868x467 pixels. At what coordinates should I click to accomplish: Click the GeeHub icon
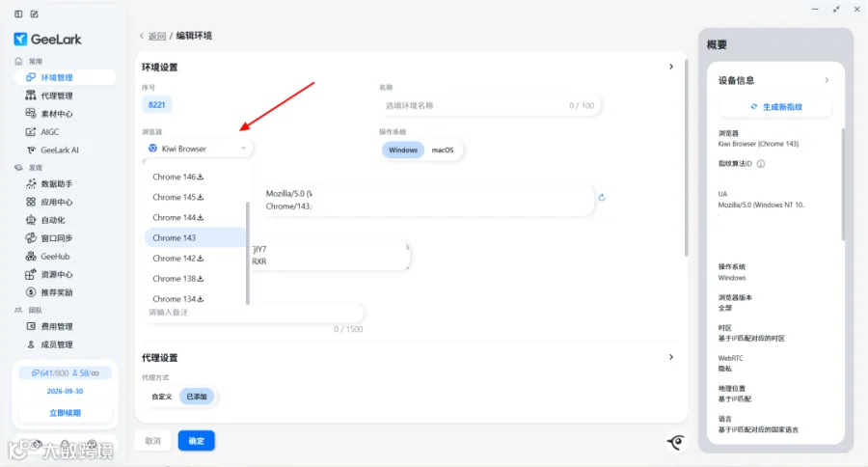[x=31, y=256]
